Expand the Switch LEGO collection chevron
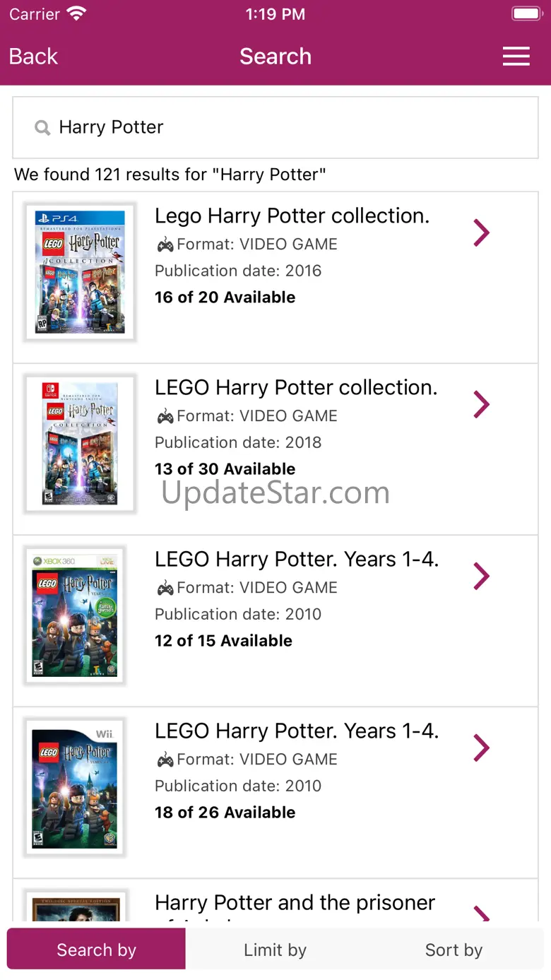 [x=481, y=404]
